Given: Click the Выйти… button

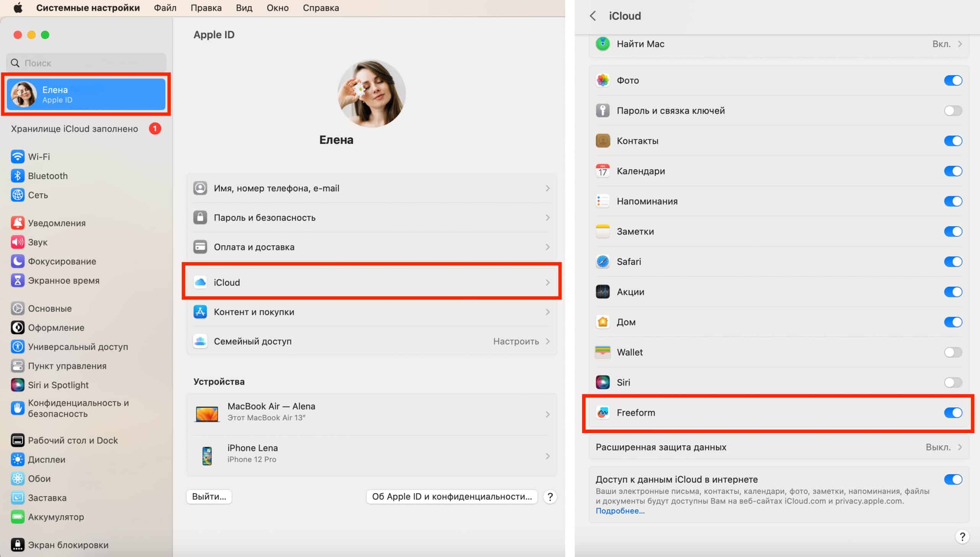Looking at the screenshot, I should point(209,497).
